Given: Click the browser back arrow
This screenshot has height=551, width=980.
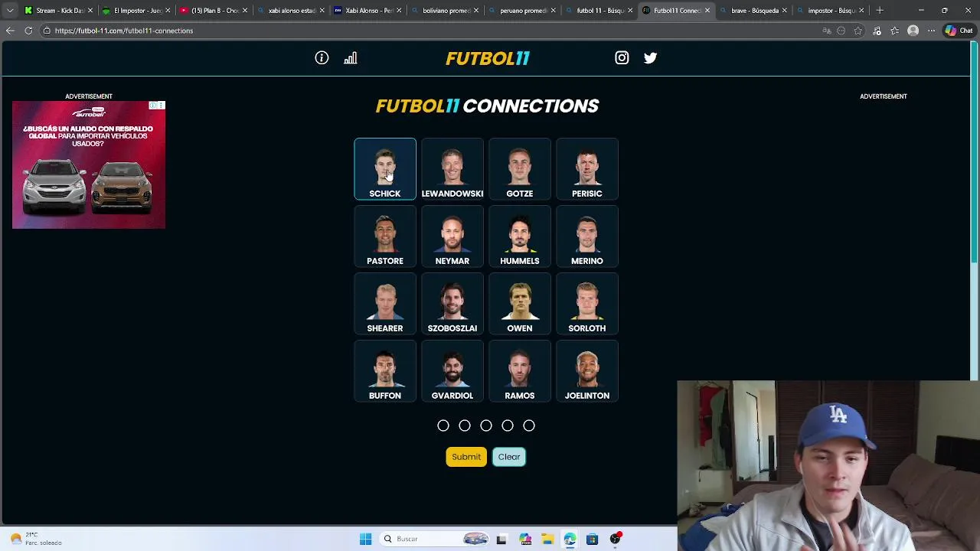Looking at the screenshot, I should (10, 31).
